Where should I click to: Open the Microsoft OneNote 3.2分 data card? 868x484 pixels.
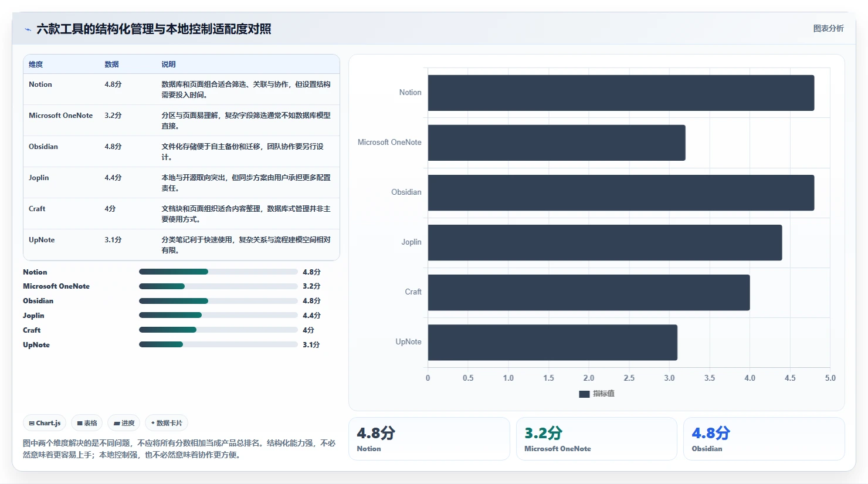tap(596, 439)
